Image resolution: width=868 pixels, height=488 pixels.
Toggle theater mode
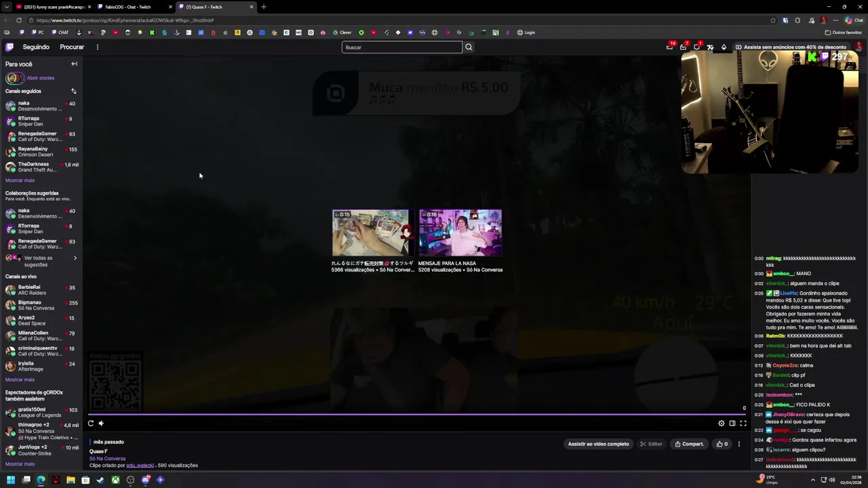click(732, 424)
